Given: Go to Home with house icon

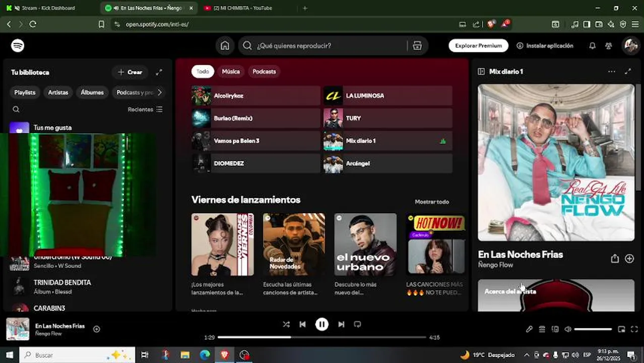Looking at the screenshot, I should coord(225,46).
